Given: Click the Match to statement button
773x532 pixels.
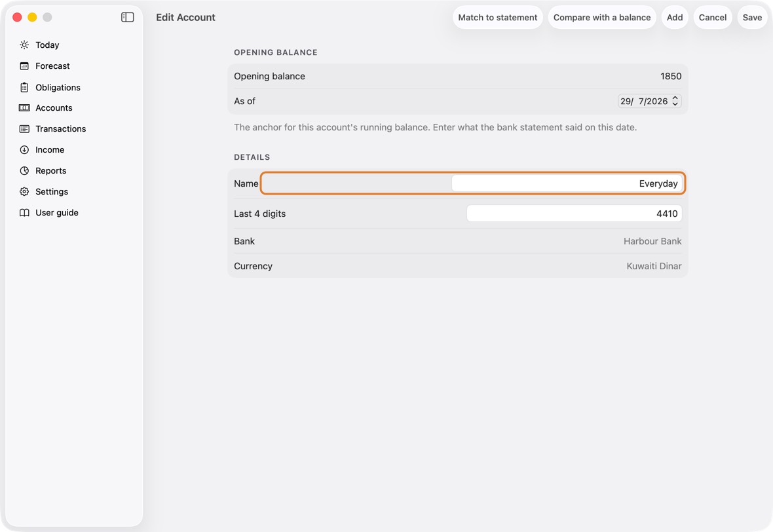Looking at the screenshot, I should [497, 17].
